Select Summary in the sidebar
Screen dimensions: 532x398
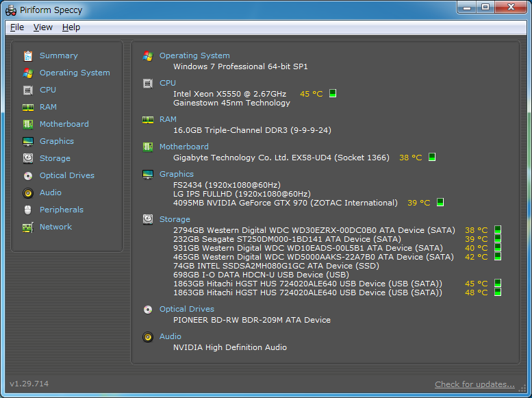pos(59,55)
